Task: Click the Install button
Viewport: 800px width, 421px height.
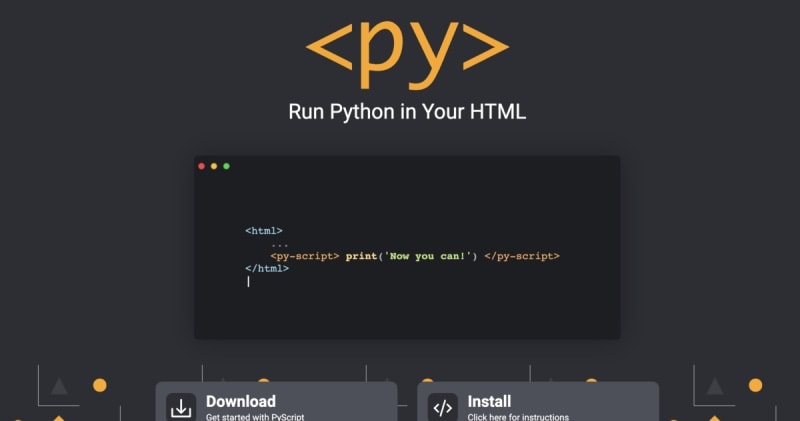Action: 538,402
